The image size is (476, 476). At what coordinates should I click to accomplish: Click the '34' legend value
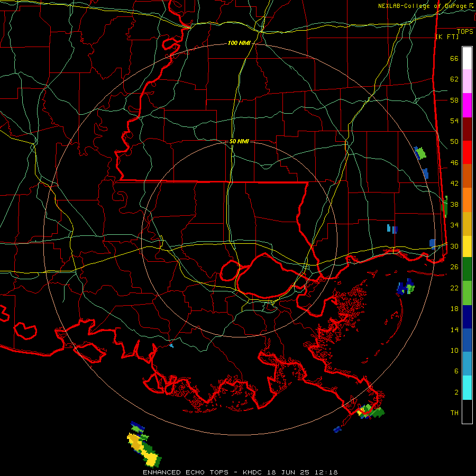(454, 225)
